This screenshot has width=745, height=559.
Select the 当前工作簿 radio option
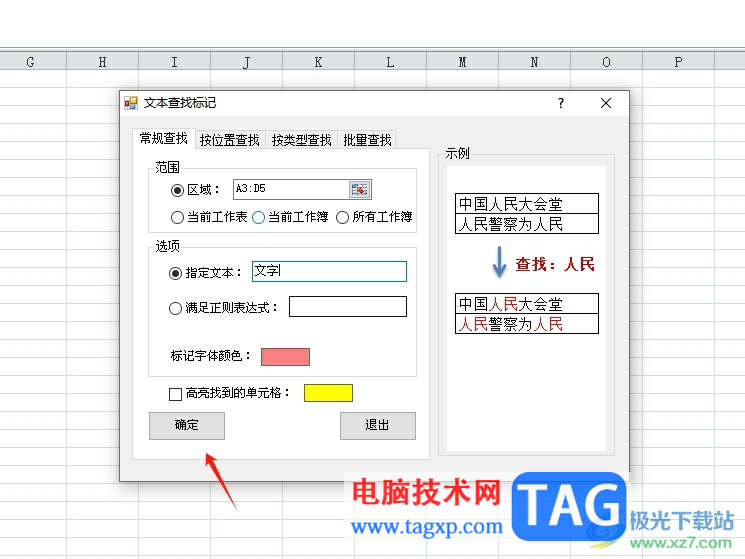(258, 218)
